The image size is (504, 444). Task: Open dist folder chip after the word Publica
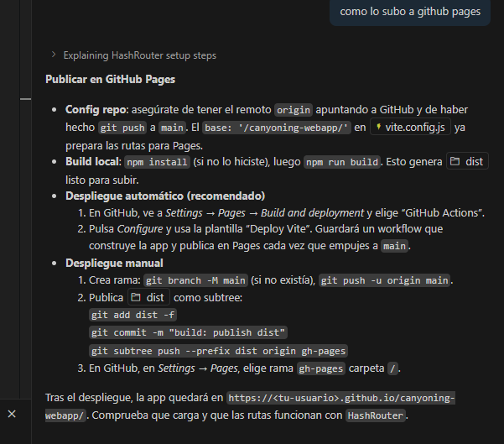click(x=148, y=297)
